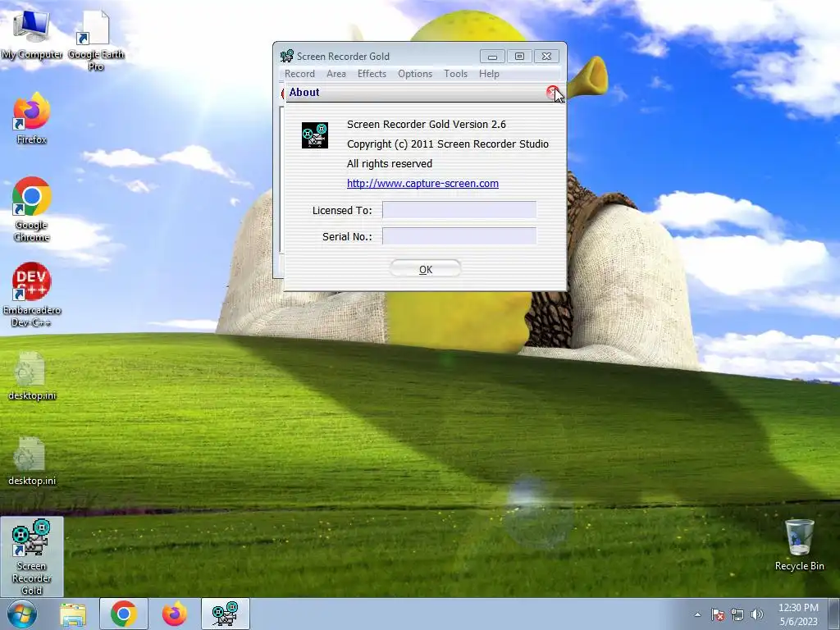
Task: Select the Recycle Bin icon
Action: pos(799,545)
